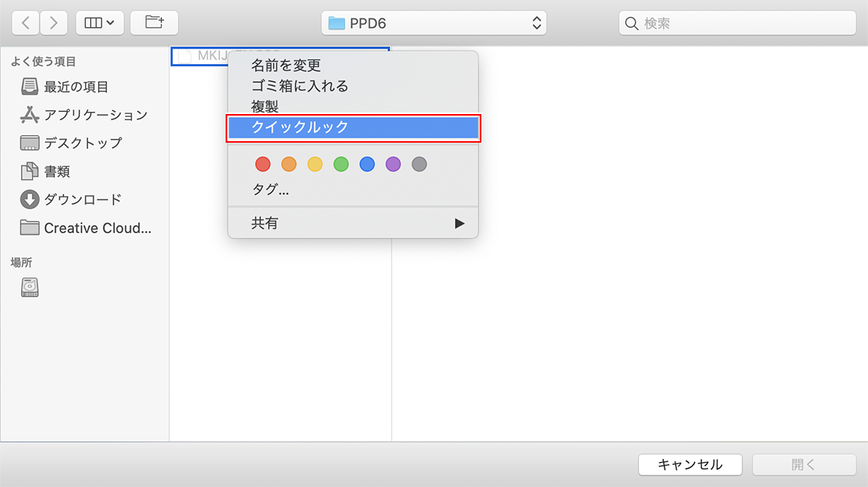Select the disk drive under 場所
Screen dimensions: 868x487
29,288
